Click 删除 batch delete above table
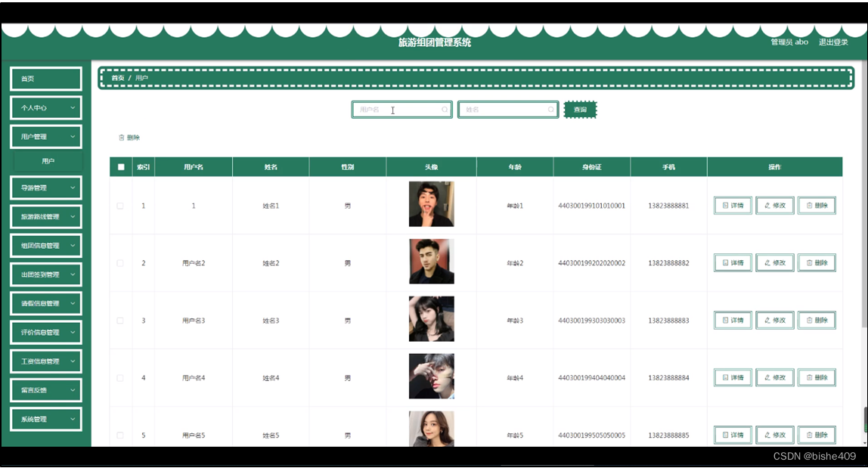This screenshot has height=468, width=868. (x=129, y=138)
